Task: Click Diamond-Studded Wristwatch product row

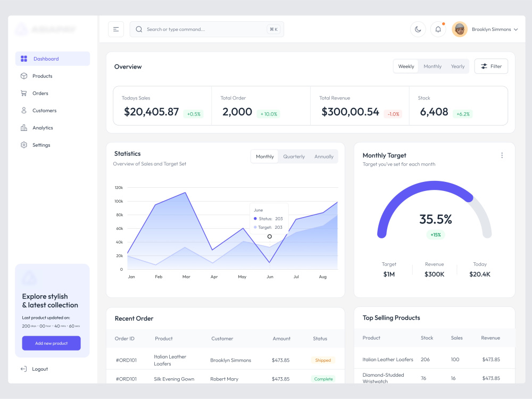Action: point(434,377)
